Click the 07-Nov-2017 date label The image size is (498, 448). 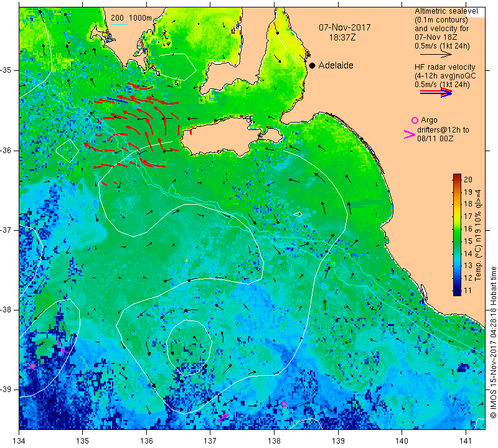(x=345, y=27)
